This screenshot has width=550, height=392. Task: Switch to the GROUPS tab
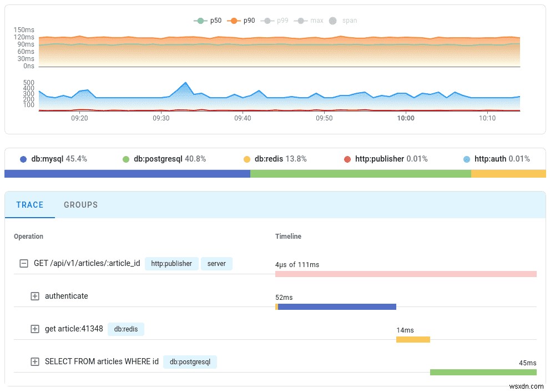pos(80,205)
